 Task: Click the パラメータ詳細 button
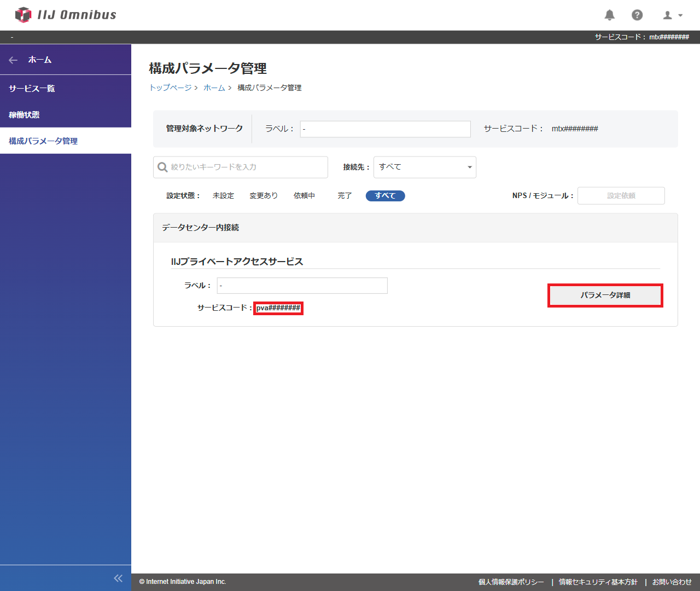tap(605, 296)
